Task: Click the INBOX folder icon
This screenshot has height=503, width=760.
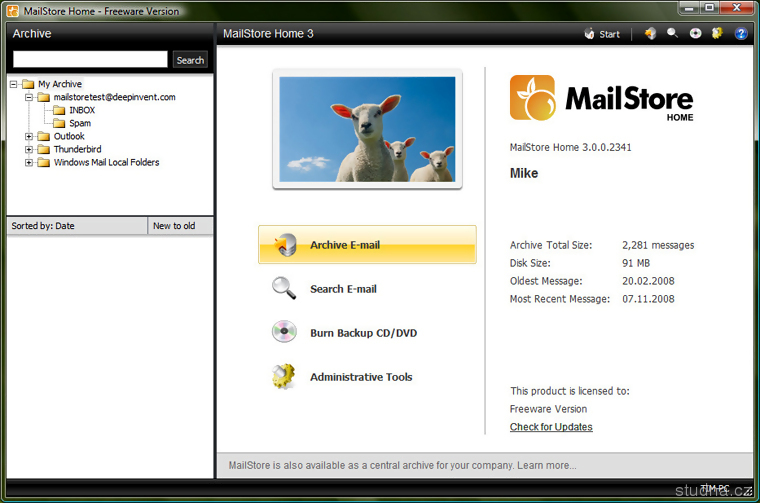Action: tap(59, 110)
